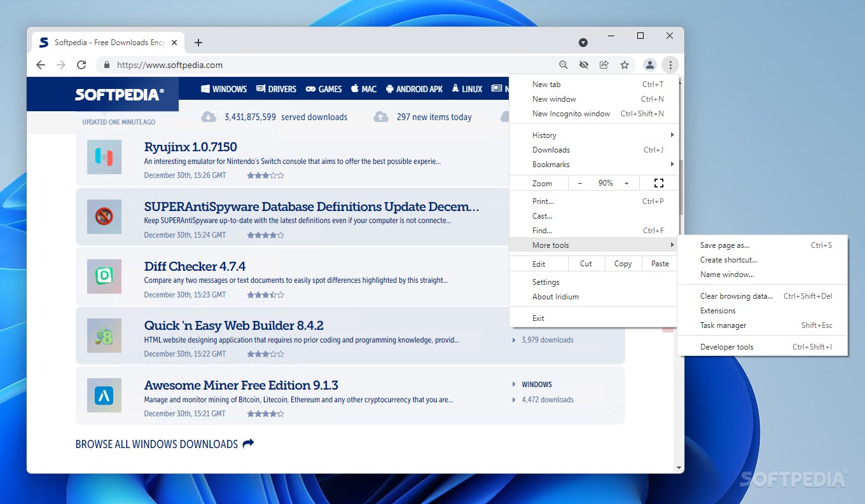865x504 pixels.
Task: Select Name window... option
Action: [763, 275]
